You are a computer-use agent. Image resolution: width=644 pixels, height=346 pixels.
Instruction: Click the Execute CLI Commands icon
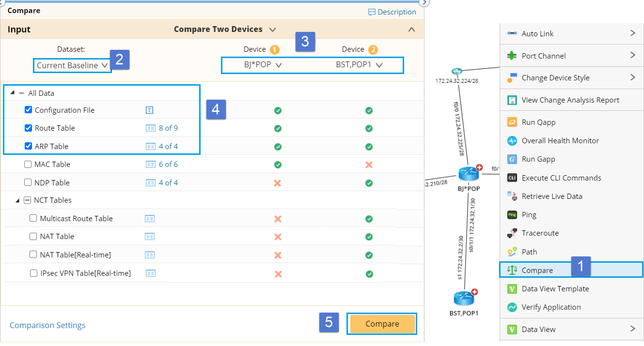point(512,178)
